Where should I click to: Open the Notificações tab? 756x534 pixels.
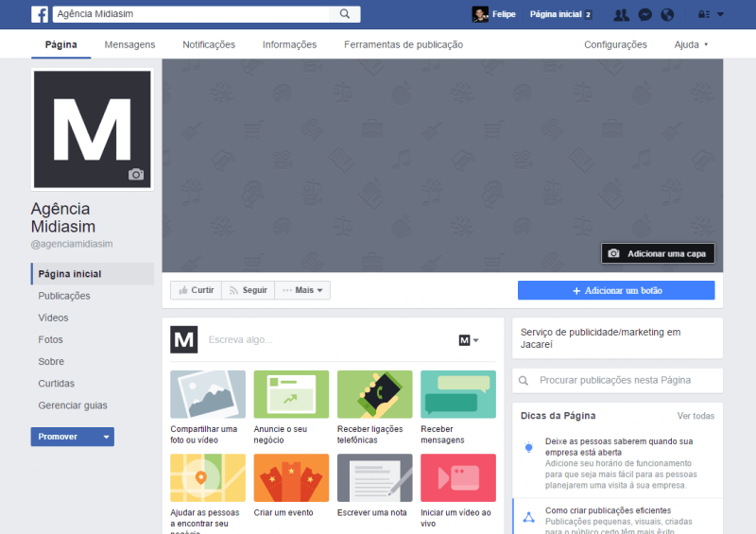click(x=209, y=44)
